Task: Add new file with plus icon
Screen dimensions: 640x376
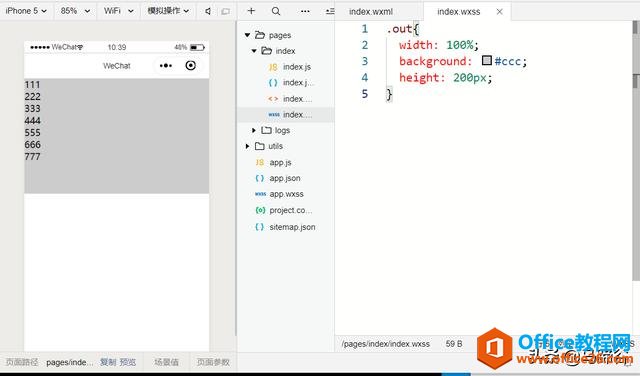Action: [x=251, y=11]
